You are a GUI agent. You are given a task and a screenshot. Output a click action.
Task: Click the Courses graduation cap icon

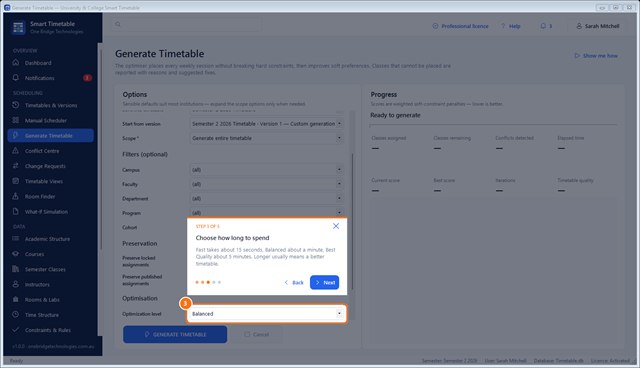16,254
